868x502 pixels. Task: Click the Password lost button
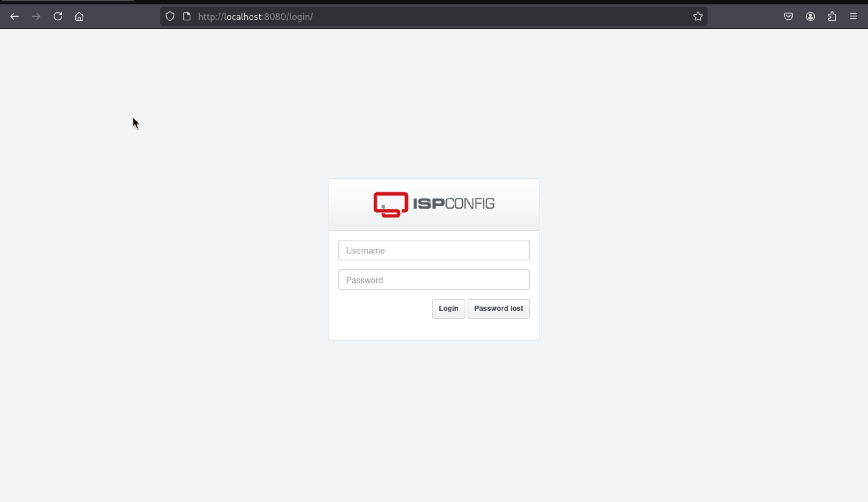pyautogui.click(x=498, y=309)
